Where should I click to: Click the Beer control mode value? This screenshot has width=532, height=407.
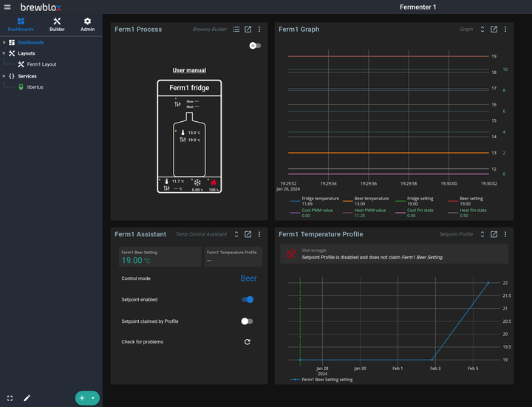[x=248, y=278]
